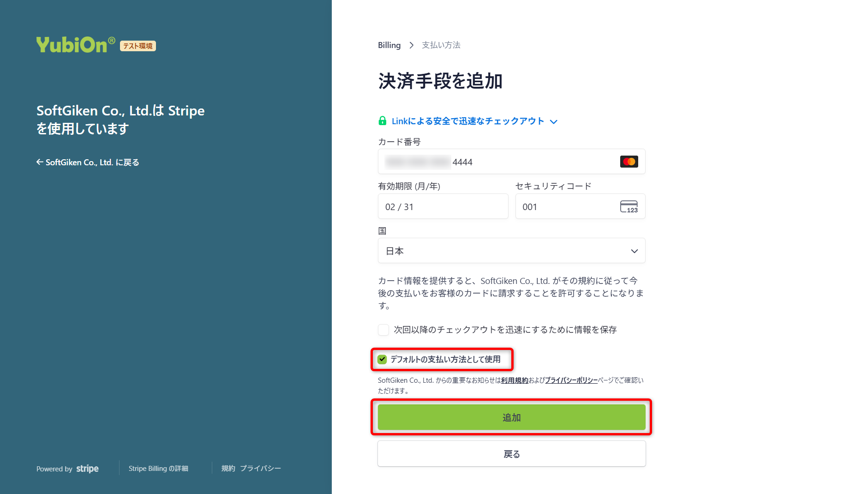This screenshot has width=868, height=494.
Task: Click the Stripe logo in the footer
Action: pos(87,469)
